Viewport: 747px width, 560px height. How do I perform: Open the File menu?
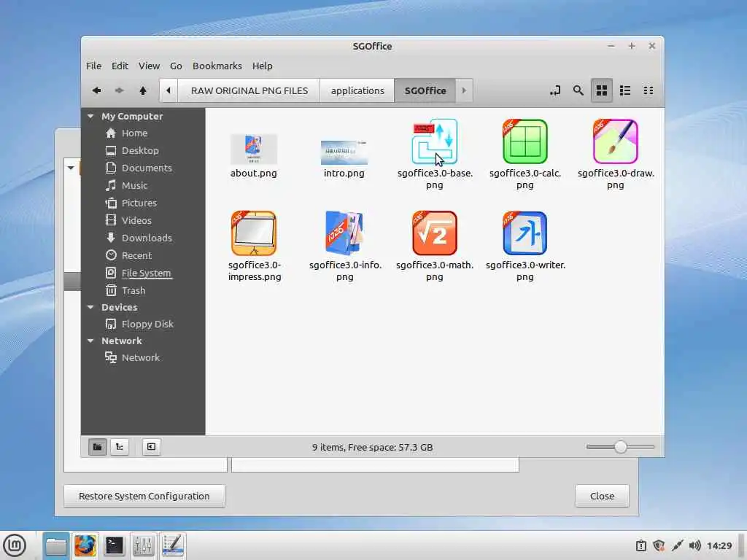(x=94, y=66)
